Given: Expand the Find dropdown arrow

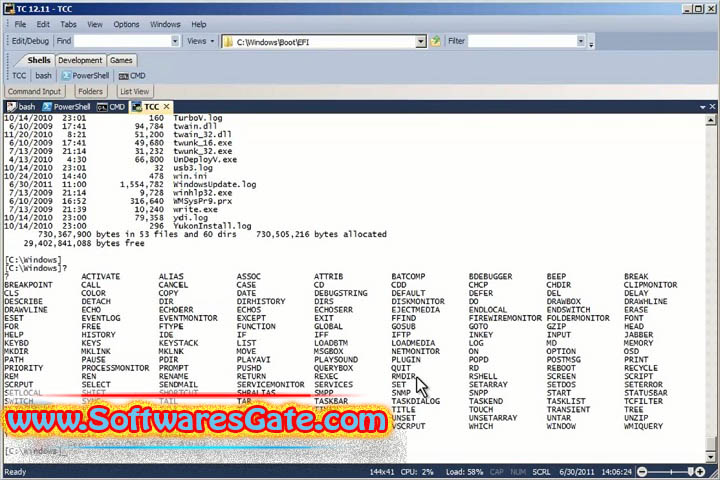Looking at the screenshot, I should point(175,41).
